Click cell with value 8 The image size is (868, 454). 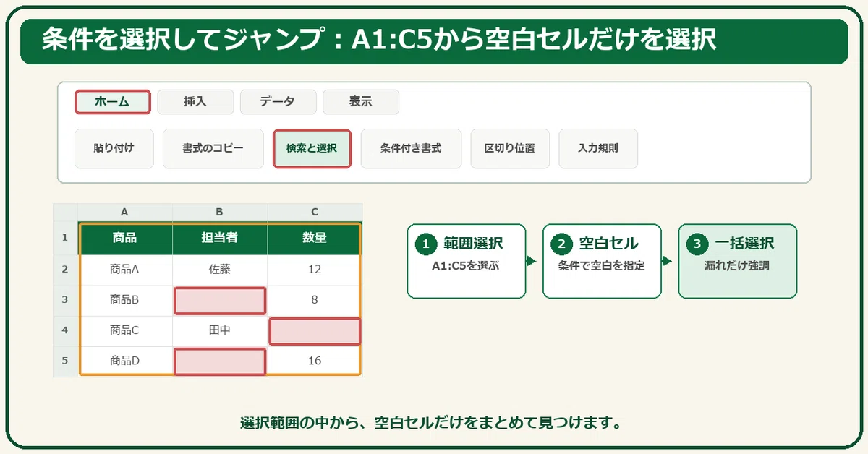click(315, 300)
